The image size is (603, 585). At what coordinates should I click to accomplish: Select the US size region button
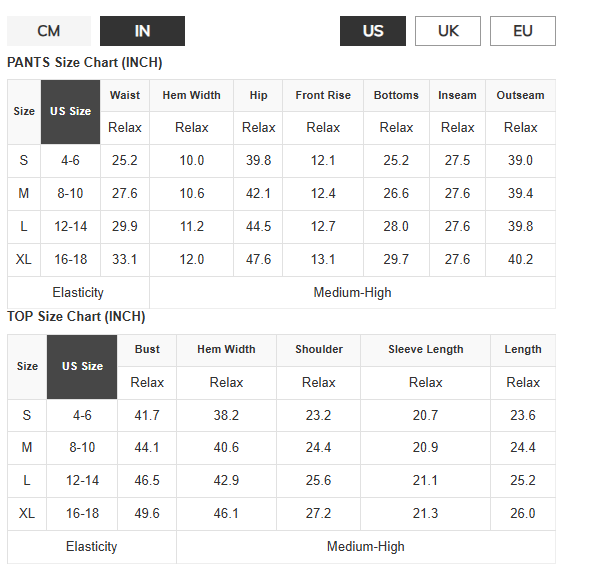(x=373, y=31)
